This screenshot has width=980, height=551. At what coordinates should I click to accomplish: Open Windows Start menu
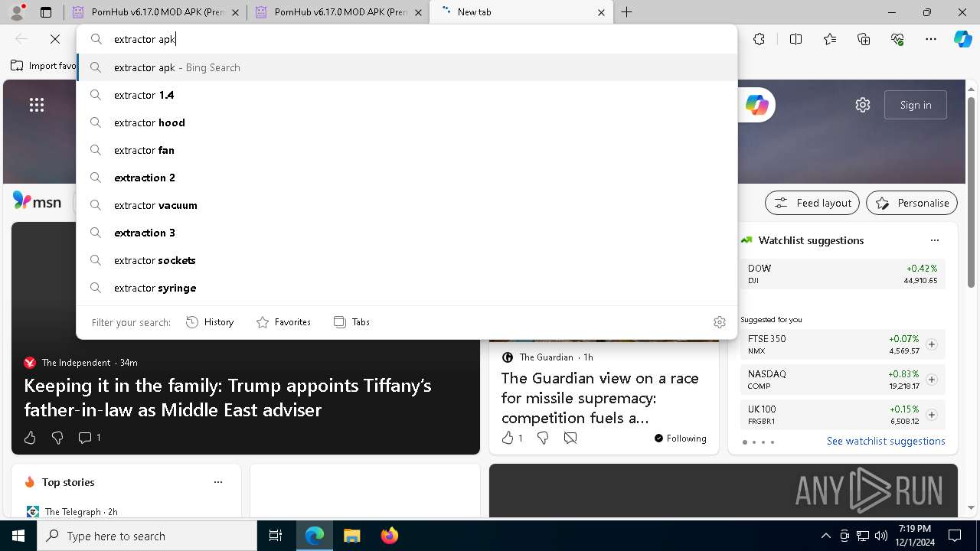pyautogui.click(x=18, y=536)
